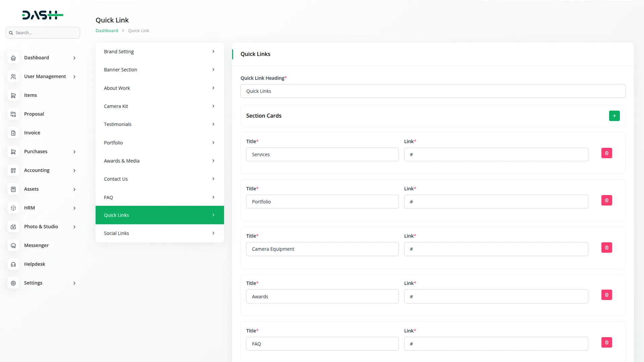This screenshot has width=644, height=362.
Task: Click the Helpdesk headset icon
Action: [x=13, y=264]
